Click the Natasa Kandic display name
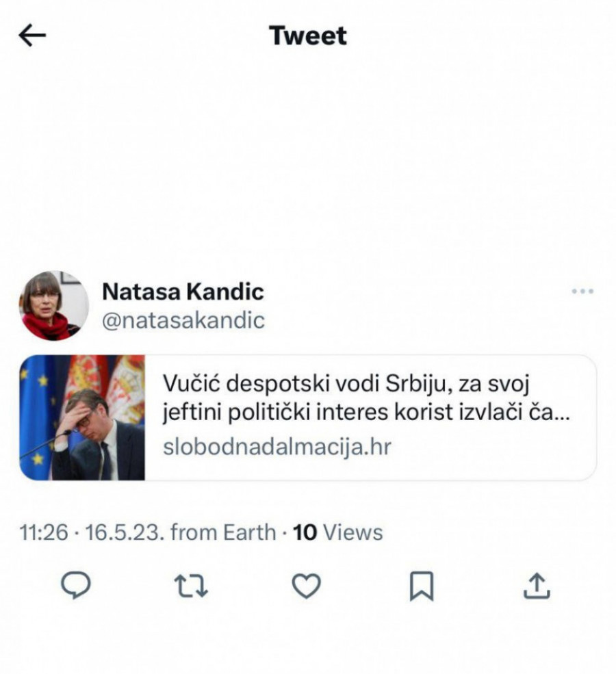The width and height of the screenshot is (616, 674). click(183, 291)
